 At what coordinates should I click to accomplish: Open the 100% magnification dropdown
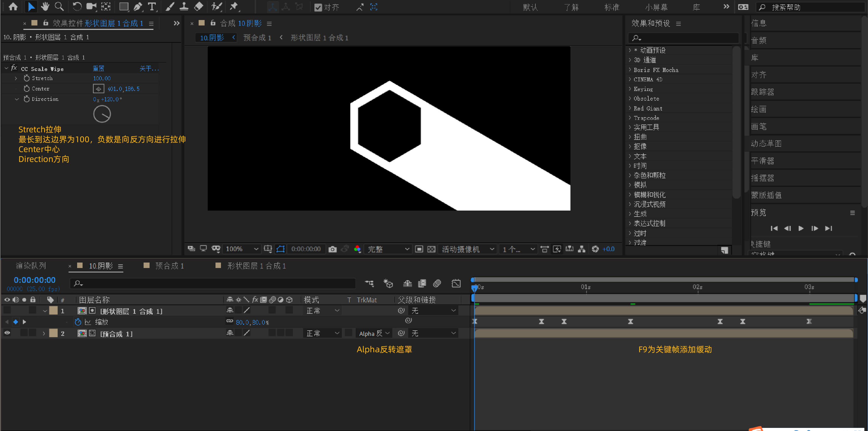[x=242, y=249]
